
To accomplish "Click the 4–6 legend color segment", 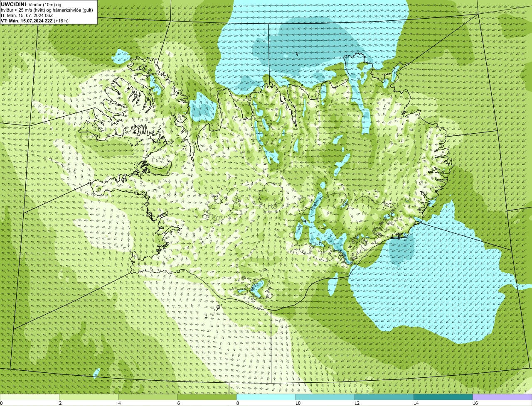I will tap(148, 397).
